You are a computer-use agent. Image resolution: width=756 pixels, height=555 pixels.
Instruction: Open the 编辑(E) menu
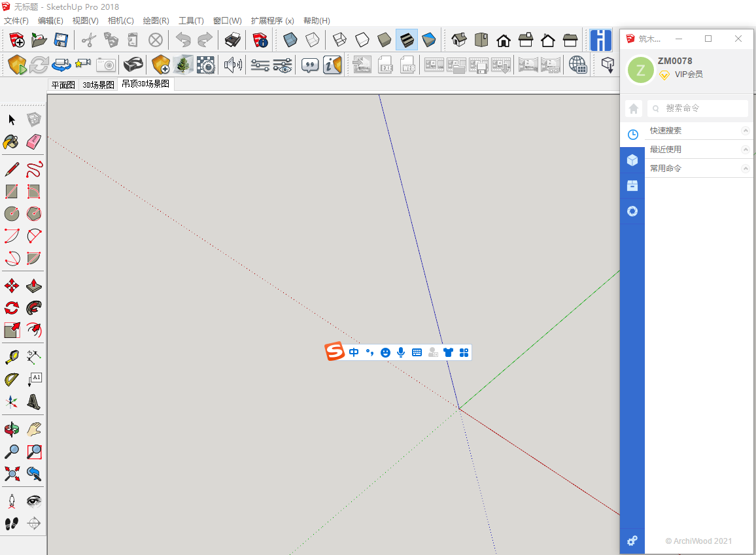50,21
